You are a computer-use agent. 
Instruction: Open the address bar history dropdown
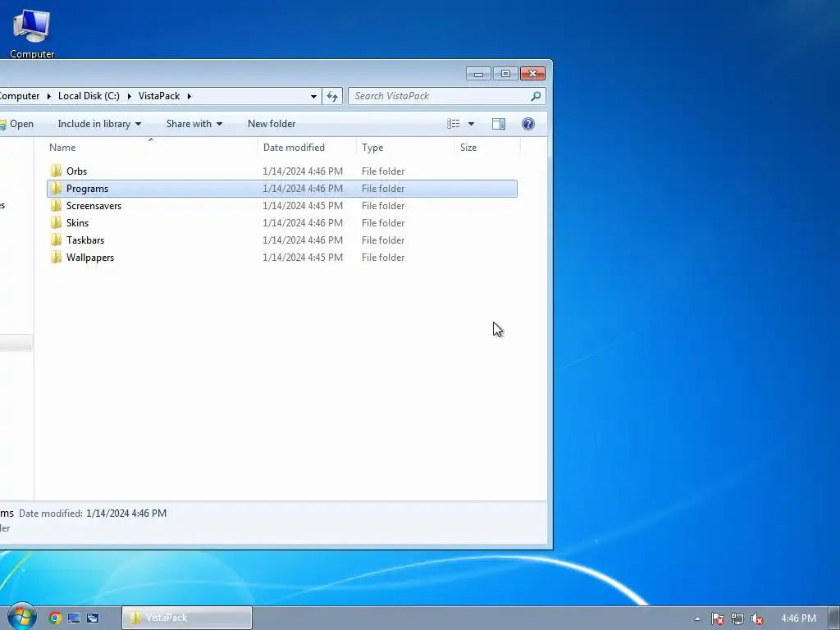tap(313, 97)
